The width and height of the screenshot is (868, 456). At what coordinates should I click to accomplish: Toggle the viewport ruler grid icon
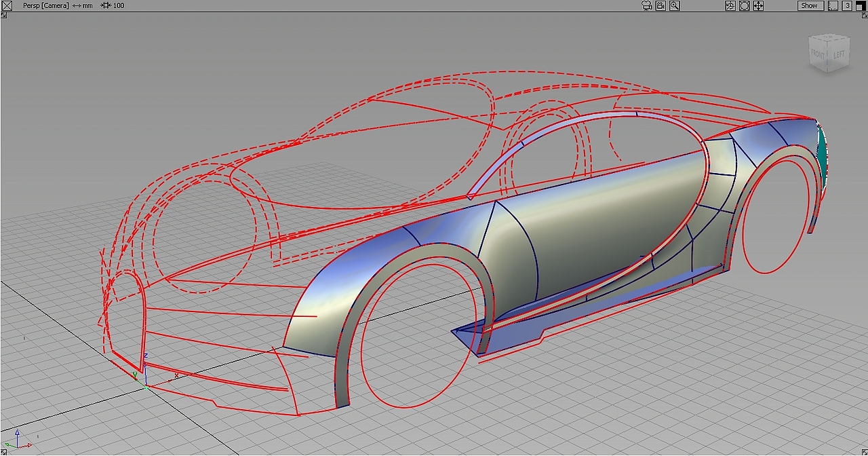click(832, 5)
